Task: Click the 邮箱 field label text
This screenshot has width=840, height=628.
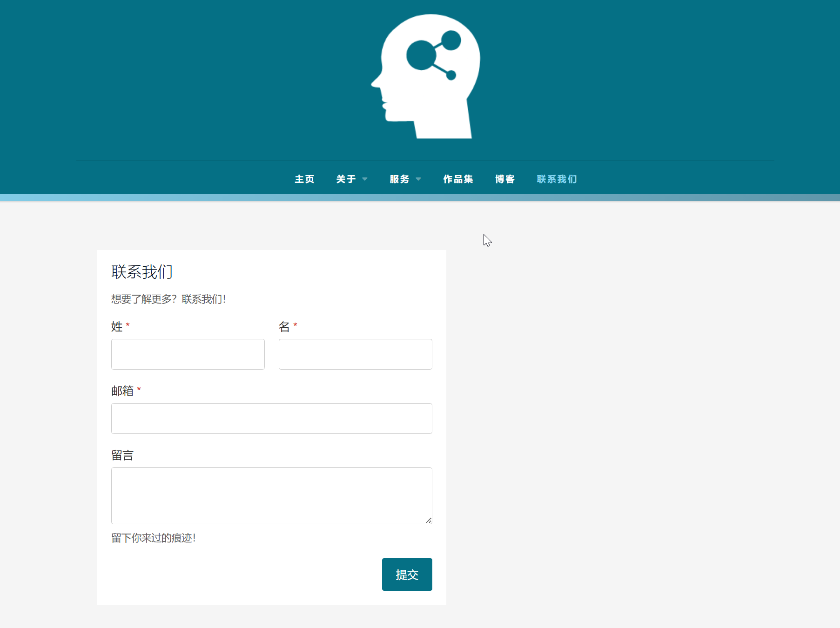Action: (x=122, y=391)
